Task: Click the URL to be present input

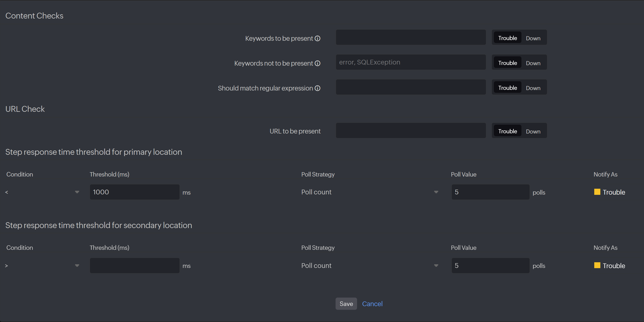Action: point(410,131)
